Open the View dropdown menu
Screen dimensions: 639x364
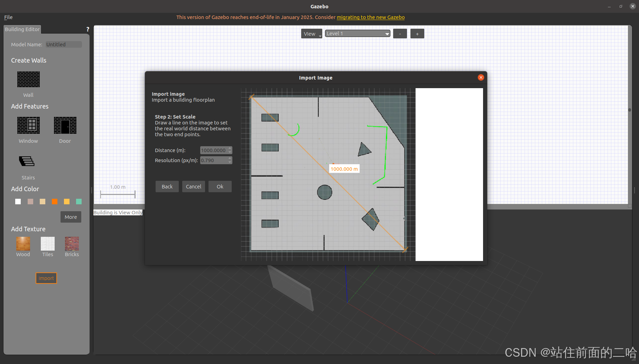pyautogui.click(x=312, y=34)
